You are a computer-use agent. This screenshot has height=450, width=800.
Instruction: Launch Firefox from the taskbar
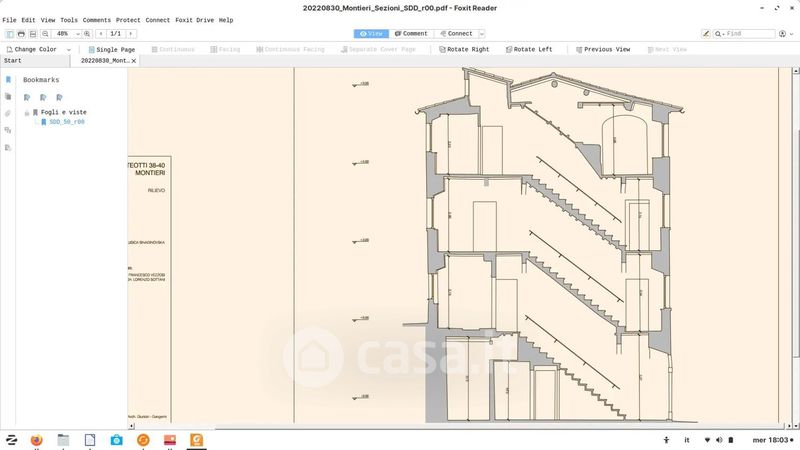pos(37,439)
